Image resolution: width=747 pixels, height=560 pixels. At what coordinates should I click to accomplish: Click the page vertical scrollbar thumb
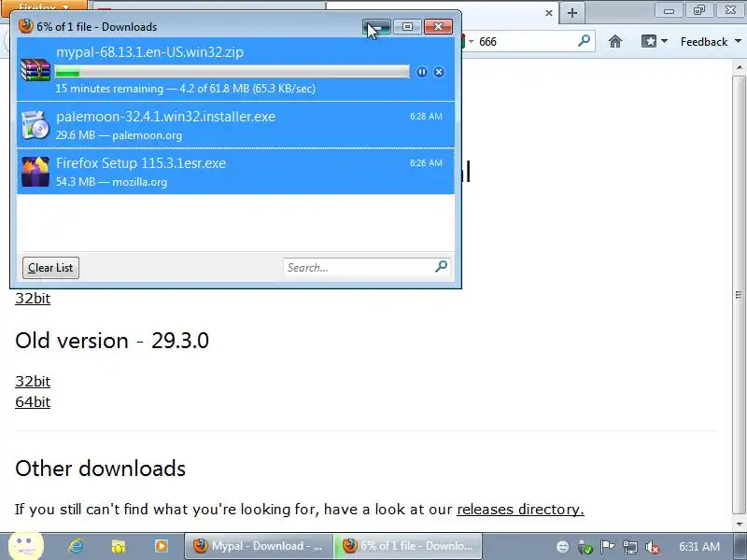pyautogui.click(x=739, y=294)
